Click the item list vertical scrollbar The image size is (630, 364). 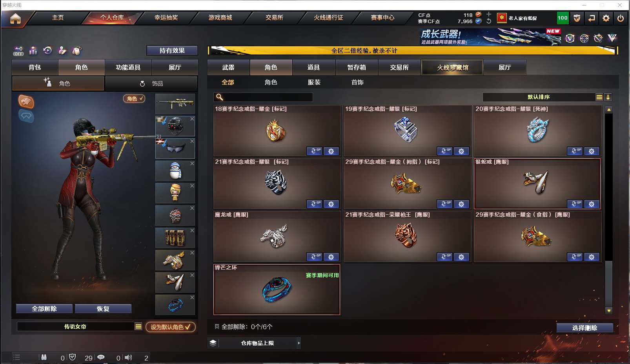tap(609, 209)
